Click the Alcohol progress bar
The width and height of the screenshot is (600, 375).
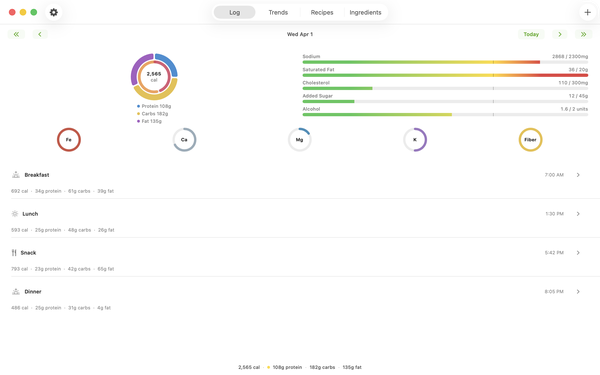point(445,114)
